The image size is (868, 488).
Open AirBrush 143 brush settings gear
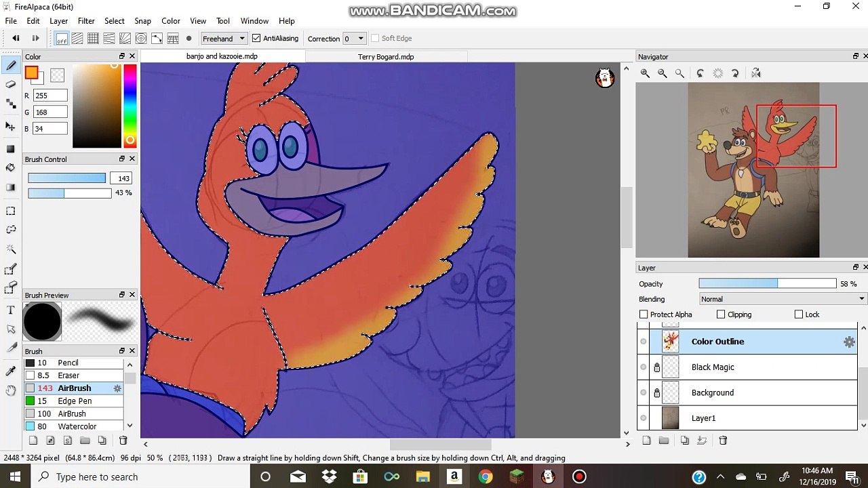pyautogui.click(x=117, y=388)
